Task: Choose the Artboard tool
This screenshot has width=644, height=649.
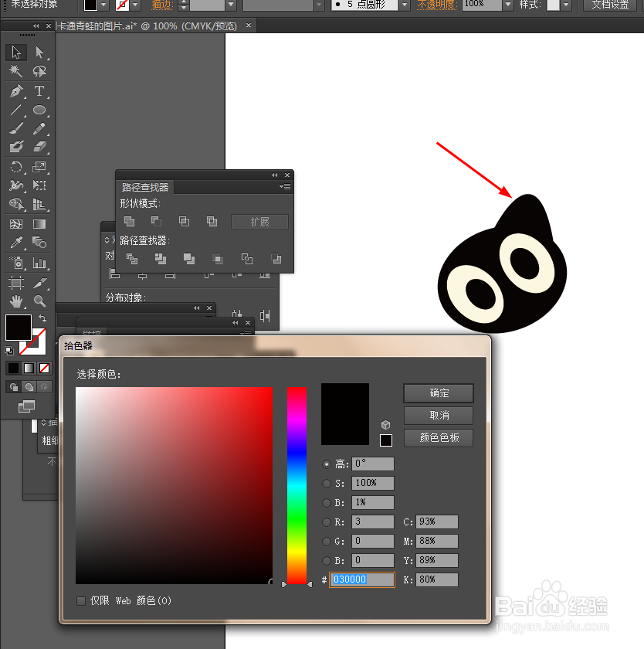Action: [x=16, y=283]
